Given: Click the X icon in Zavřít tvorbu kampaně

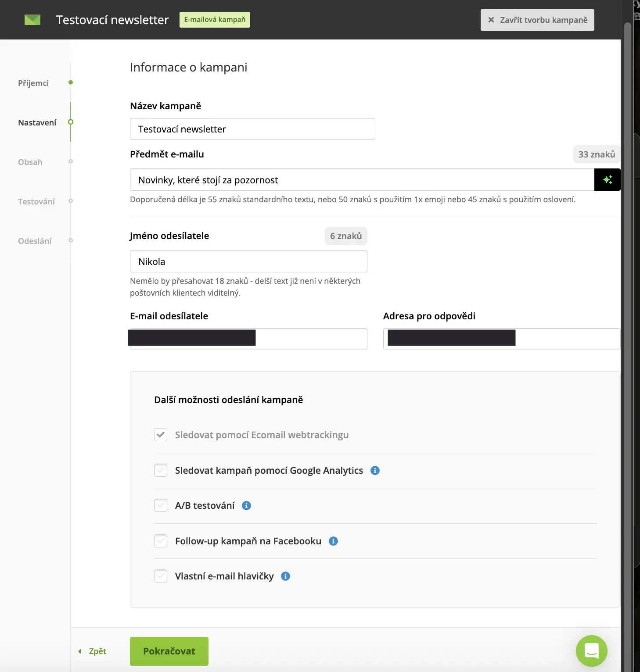Looking at the screenshot, I should coord(491,20).
